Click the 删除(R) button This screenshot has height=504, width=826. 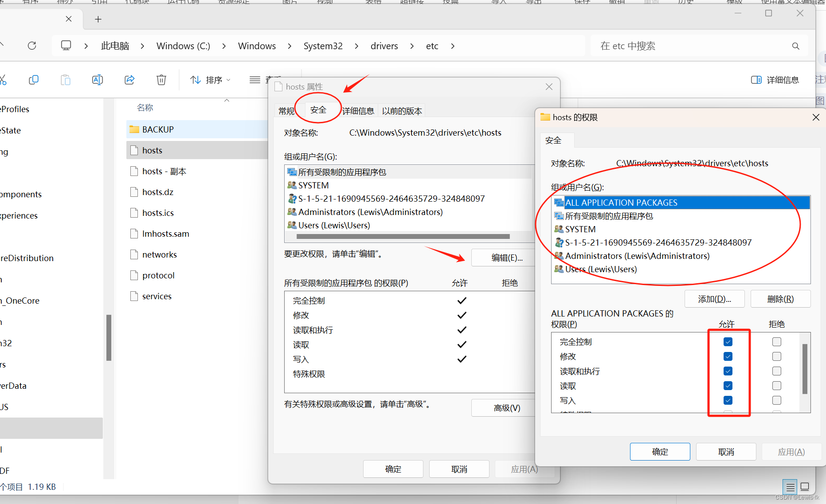pyautogui.click(x=781, y=299)
